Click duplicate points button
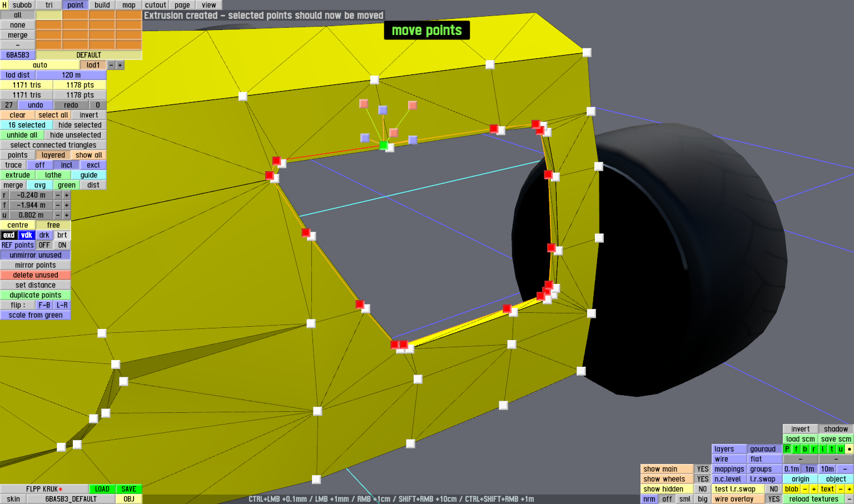Viewport: 854px width, 504px height. [36, 295]
